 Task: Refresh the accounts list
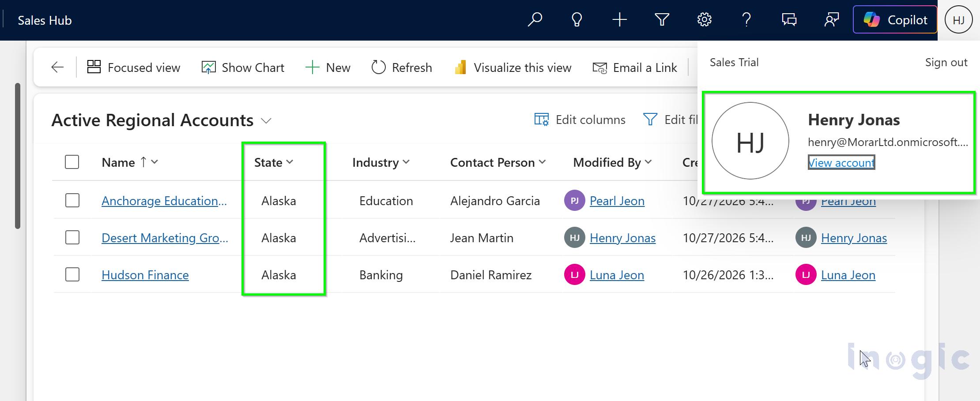402,67
